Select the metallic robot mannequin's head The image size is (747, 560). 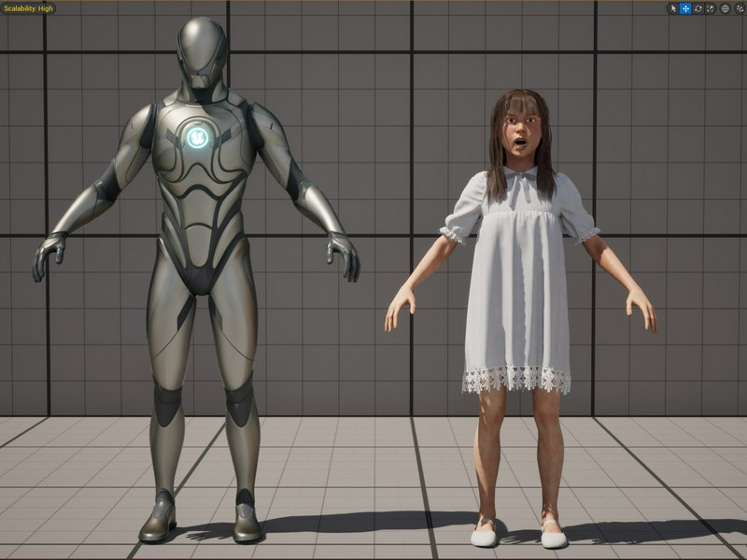[x=202, y=52]
